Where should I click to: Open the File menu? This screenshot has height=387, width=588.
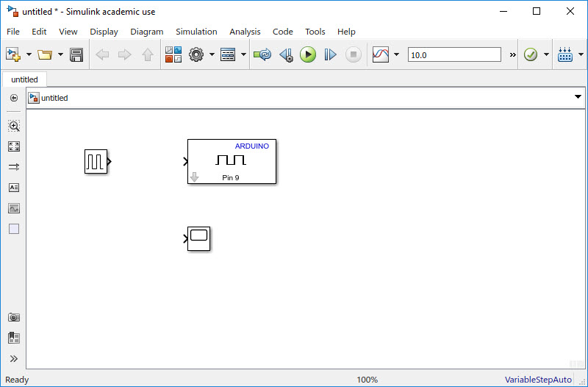click(13, 32)
